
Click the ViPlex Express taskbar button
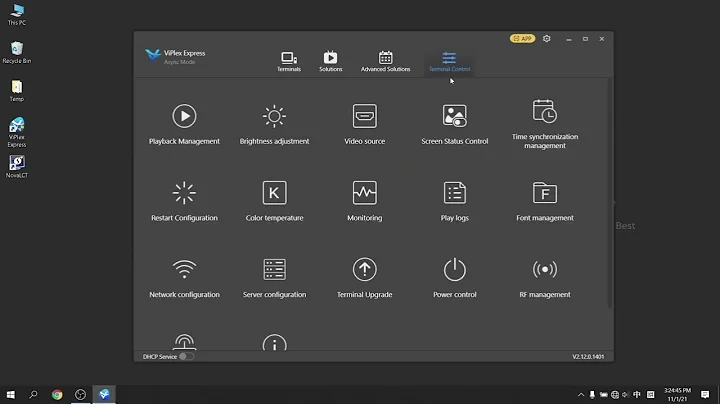104,394
